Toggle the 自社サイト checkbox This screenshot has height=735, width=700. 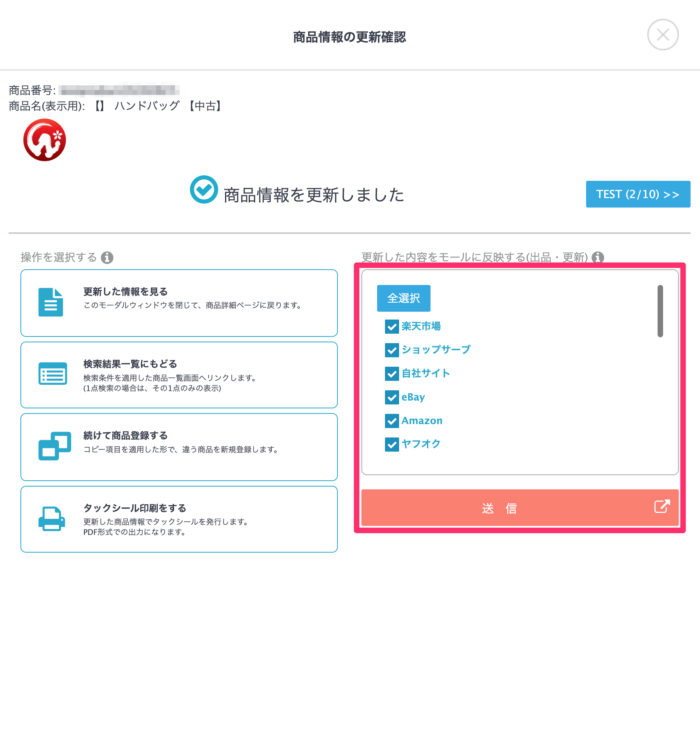392,373
